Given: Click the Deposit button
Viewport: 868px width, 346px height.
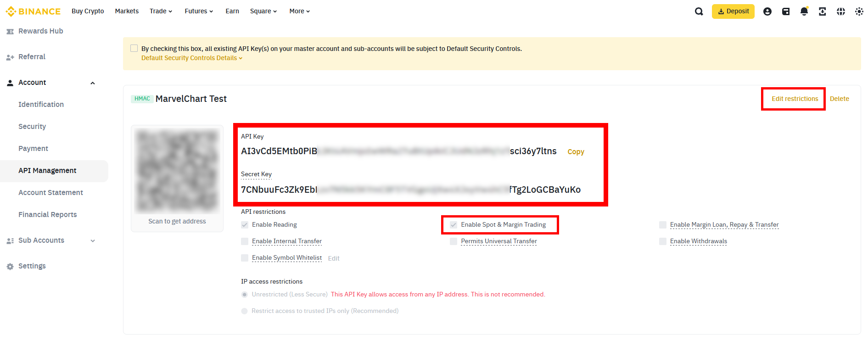Looking at the screenshot, I should click(733, 11).
